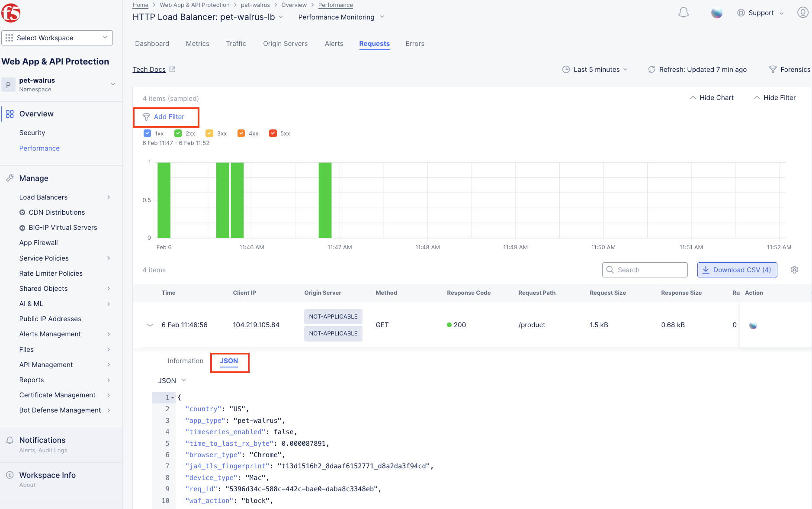
Task: Click Hide Chart button
Action: click(712, 98)
